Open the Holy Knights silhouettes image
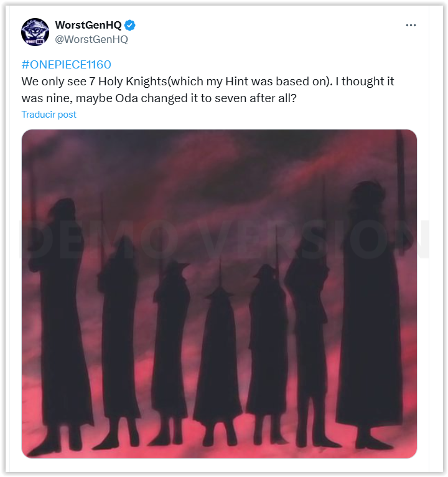Viewport: 448px width, 477px height. 219,294
